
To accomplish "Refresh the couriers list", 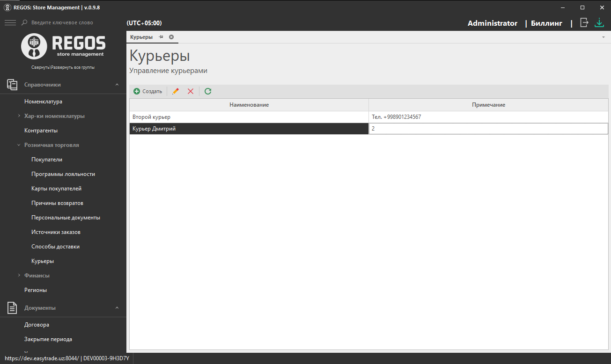I will [208, 91].
